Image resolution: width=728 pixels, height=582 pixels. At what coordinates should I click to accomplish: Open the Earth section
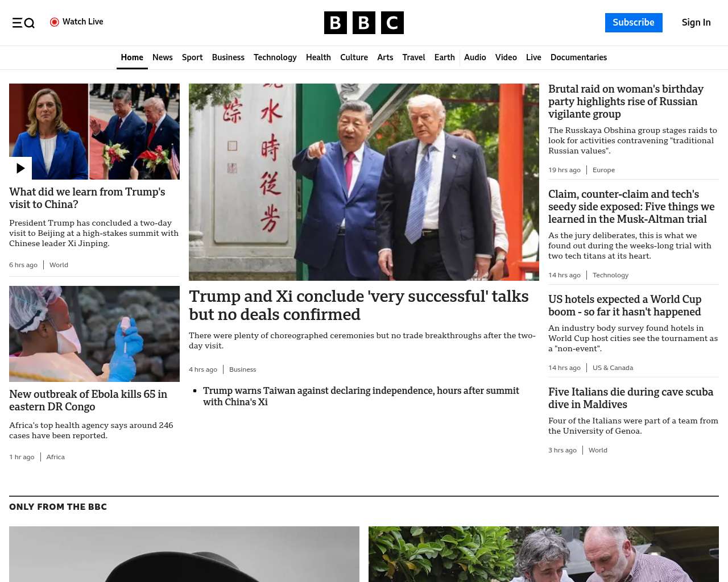444,57
